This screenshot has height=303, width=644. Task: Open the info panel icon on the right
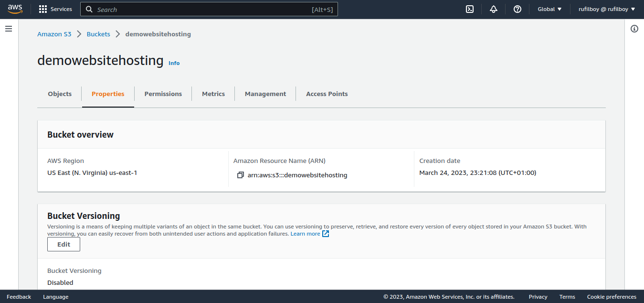(634, 29)
